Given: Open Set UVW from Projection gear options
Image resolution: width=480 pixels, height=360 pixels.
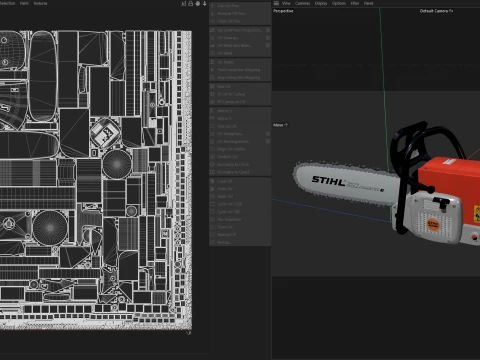Looking at the screenshot, I should 268,30.
